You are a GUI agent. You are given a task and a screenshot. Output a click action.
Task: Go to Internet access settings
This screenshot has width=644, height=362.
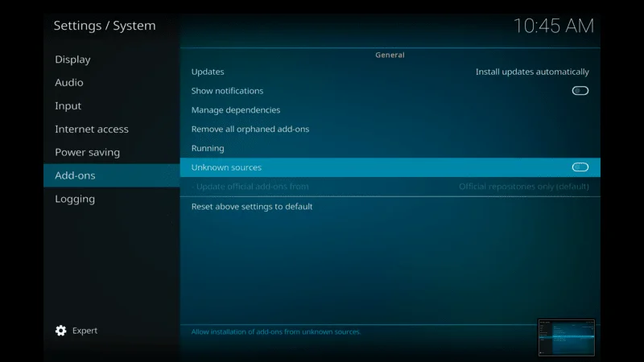point(111,129)
